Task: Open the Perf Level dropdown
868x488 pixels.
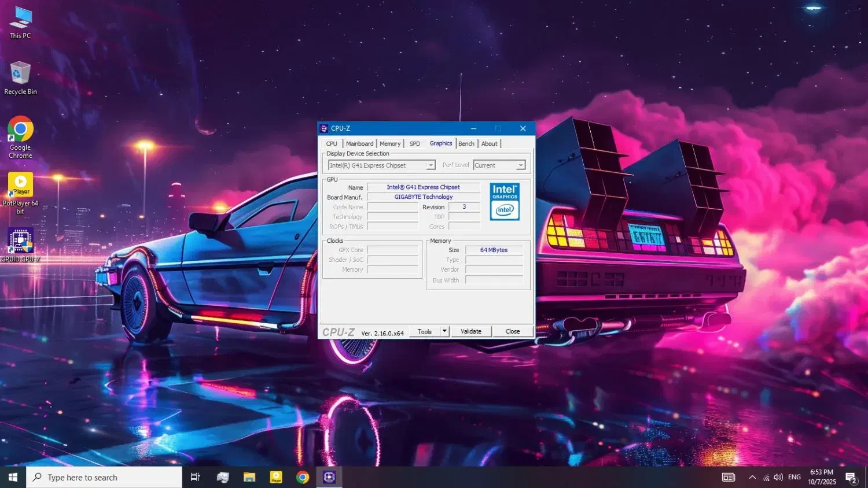Action: [520, 165]
